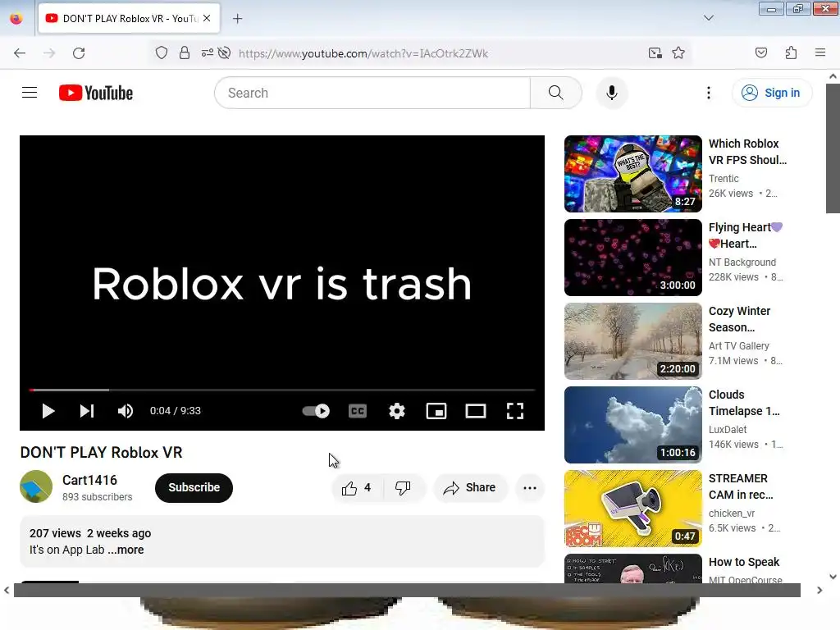Click the page vertical scrollbar thumb
The image size is (840, 630).
coord(833,148)
